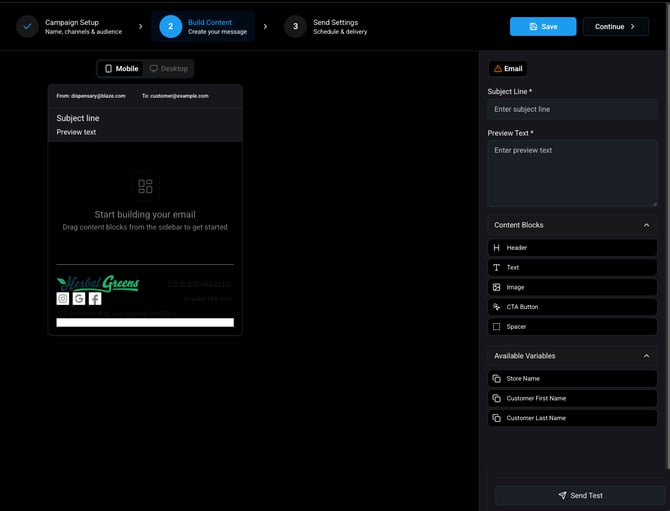Click the Facebook icon in email footer
The width and height of the screenshot is (670, 511).
point(95,299)
